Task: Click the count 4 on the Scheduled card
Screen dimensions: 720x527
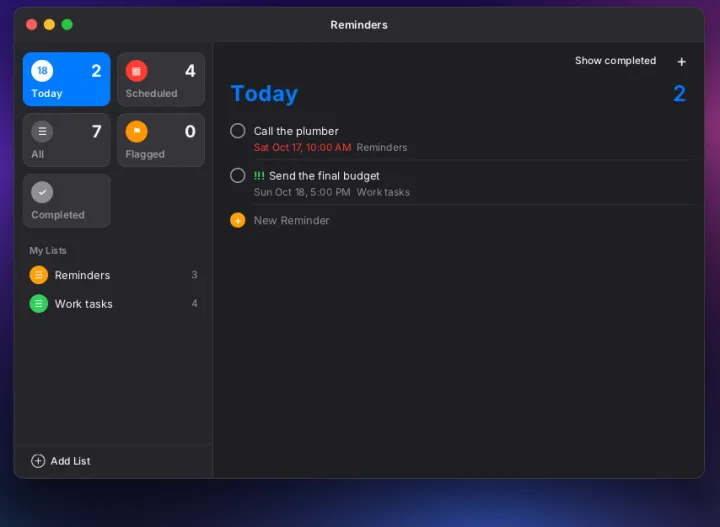Action: pyautogui.click(x=190, y=71)
